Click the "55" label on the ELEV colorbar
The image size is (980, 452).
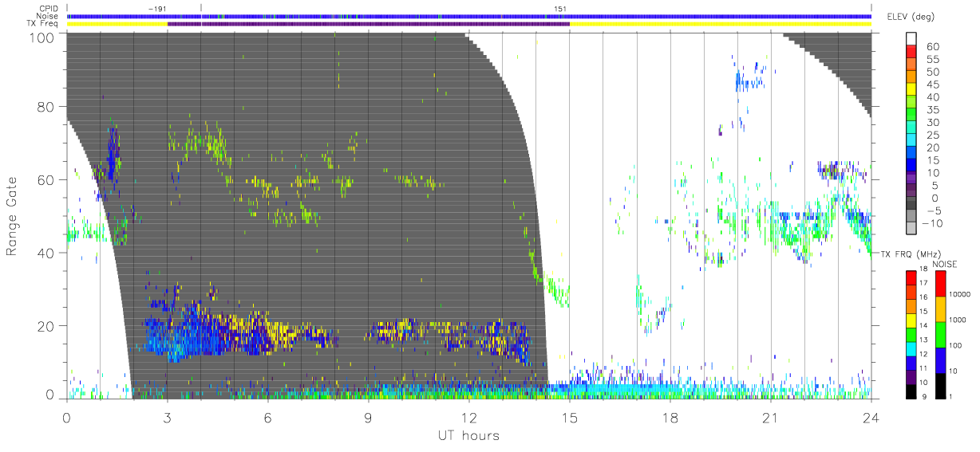point(933,59)
